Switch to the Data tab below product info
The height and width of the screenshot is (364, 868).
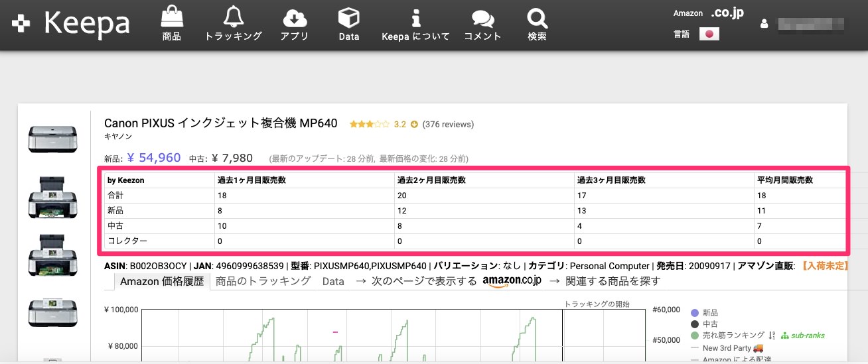[333, 281]
